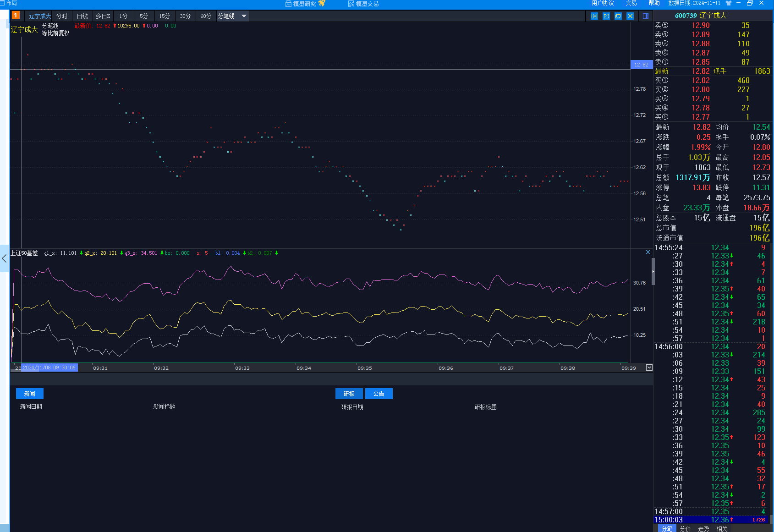Expand the time axis dropdown at chart bottom-right
This screenshot has height=532, width=774.
(649, 367)
